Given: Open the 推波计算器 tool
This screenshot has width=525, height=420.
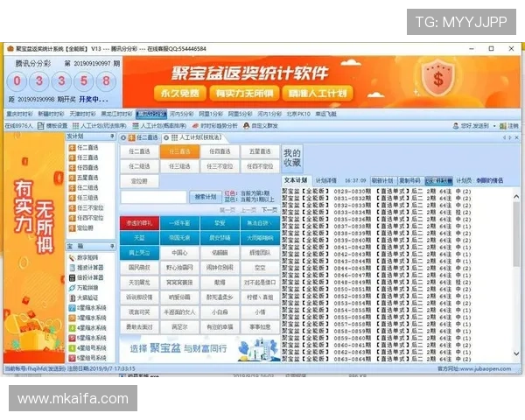Looking at the screenshot, I should 87,268.
